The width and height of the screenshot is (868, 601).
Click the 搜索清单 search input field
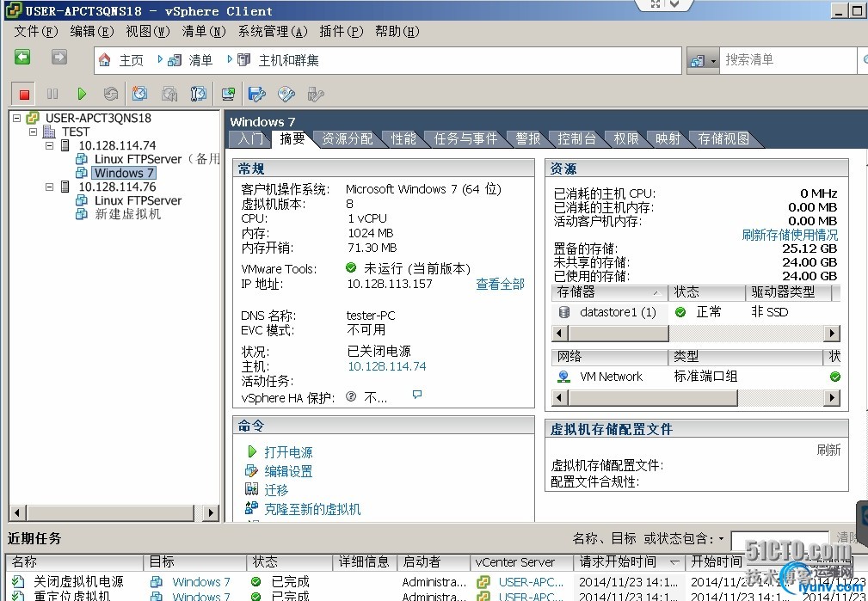(786, 60)
